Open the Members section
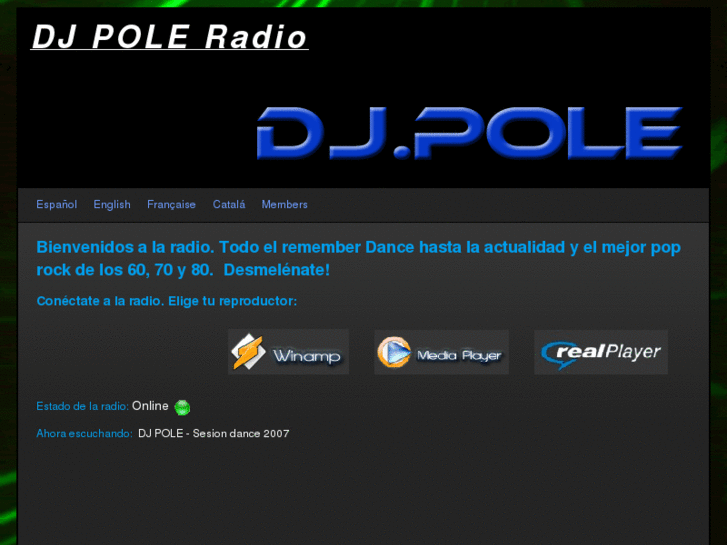 [285, 205]
